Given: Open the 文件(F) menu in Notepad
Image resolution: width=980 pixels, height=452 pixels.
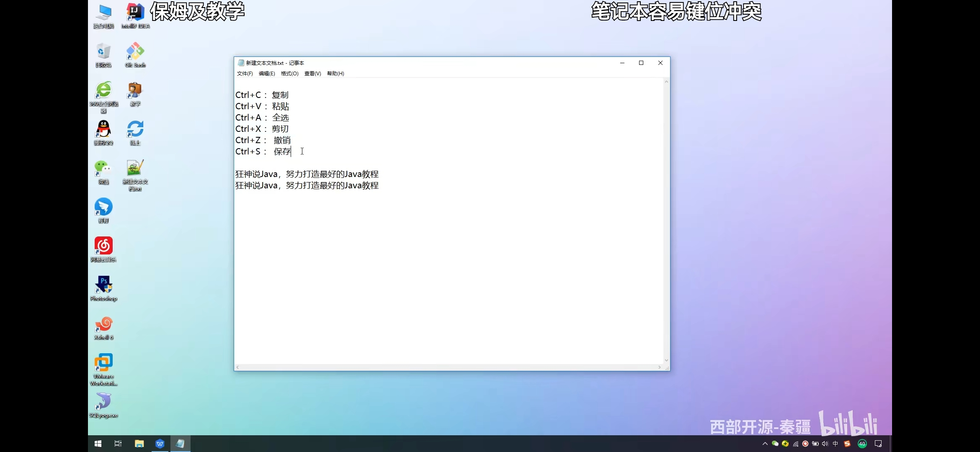Looking at the screenshot, I should [245, 74].
